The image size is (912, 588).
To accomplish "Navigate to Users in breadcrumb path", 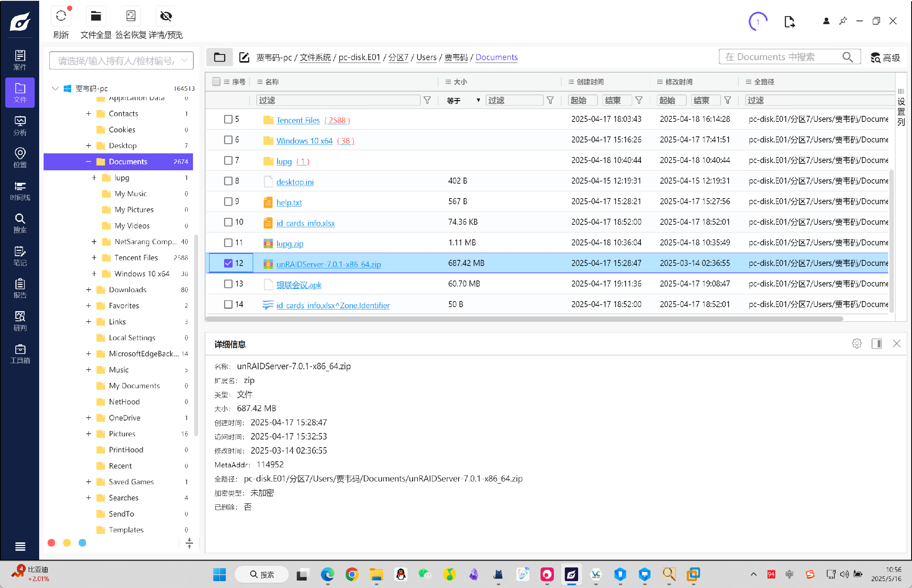I will 426,57.
